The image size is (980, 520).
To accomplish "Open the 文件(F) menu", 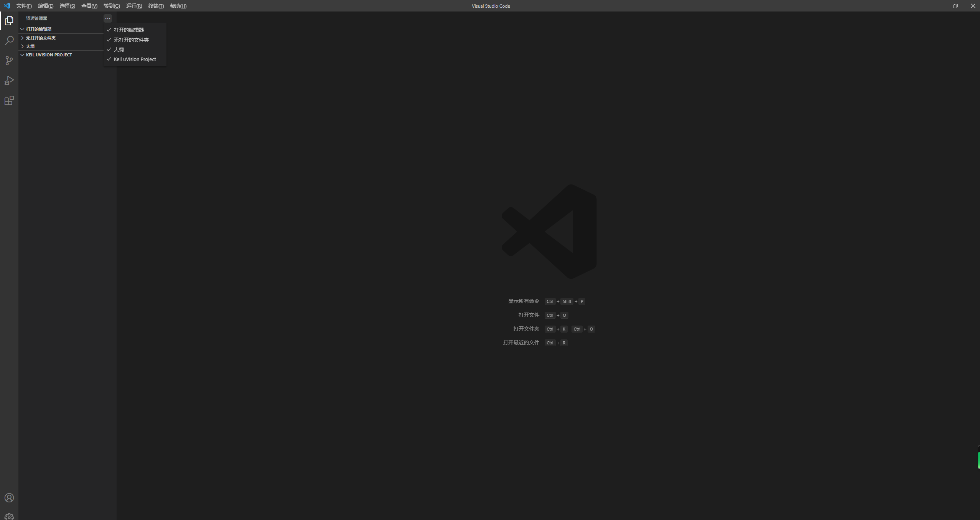I will pyautogui.click(x=24, y=6).
